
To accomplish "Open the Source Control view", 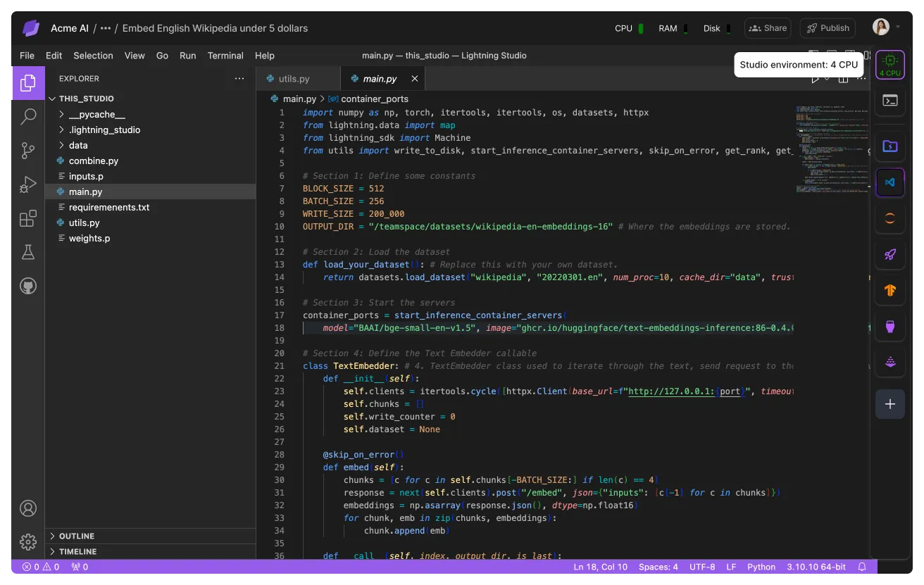I will pos(28,151).
